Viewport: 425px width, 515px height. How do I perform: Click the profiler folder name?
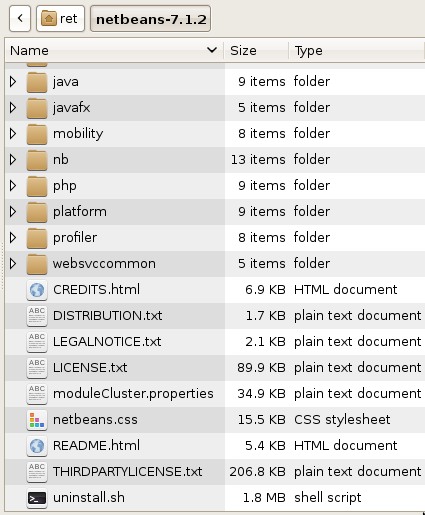click(x=75, y=237)
